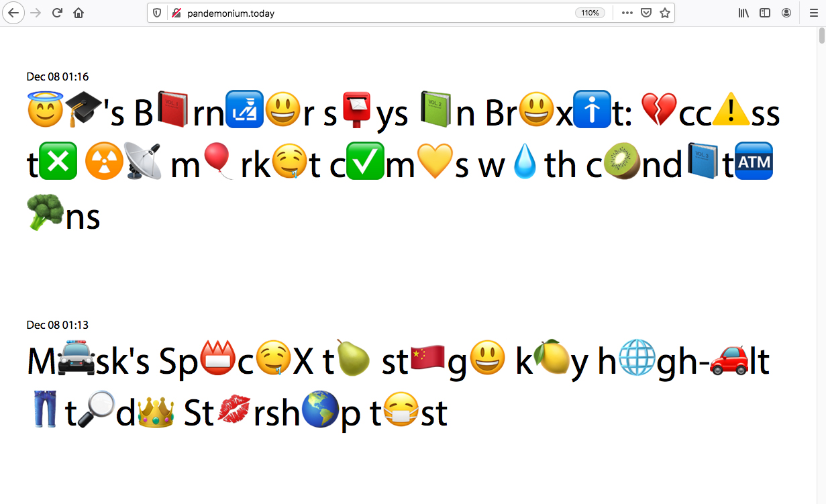Image resolution: width=826 pixels, height=504 pixels.
Task: Click the passport control emoji
Action: pyautogui.click(x=244, y=110)
